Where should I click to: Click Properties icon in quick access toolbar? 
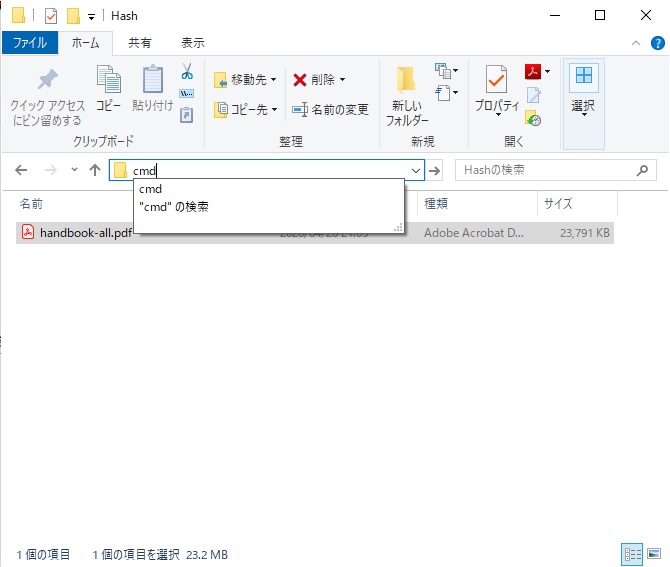click(51, 16)
